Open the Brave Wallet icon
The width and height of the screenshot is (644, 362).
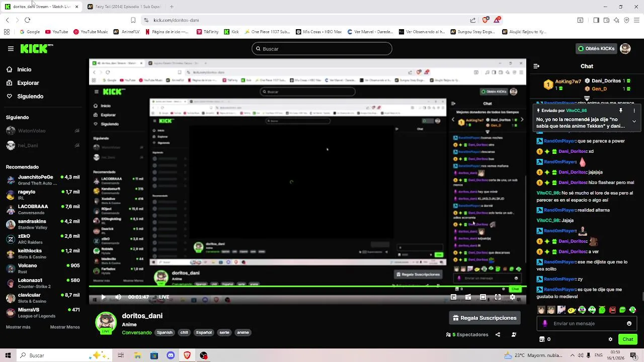(x=607, y=20)
